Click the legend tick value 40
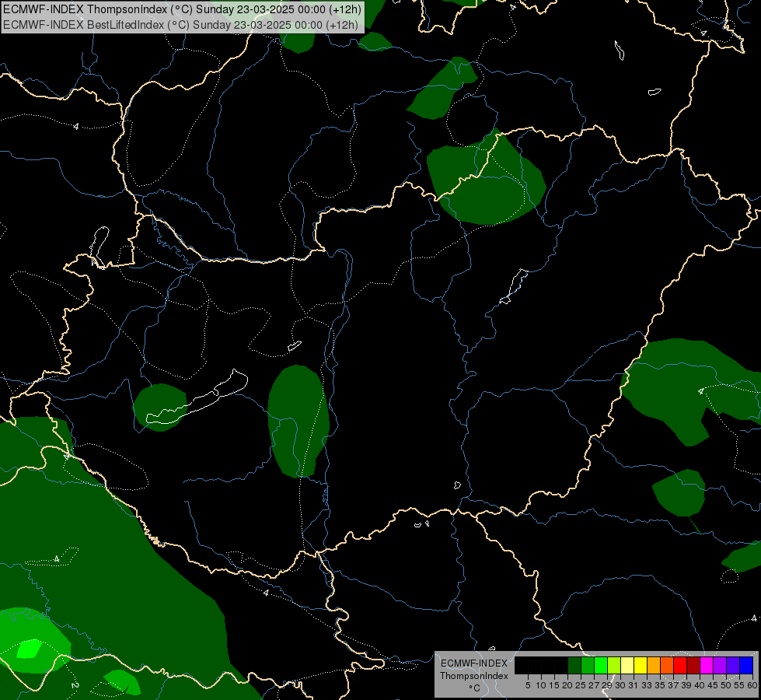 point(700,685)
